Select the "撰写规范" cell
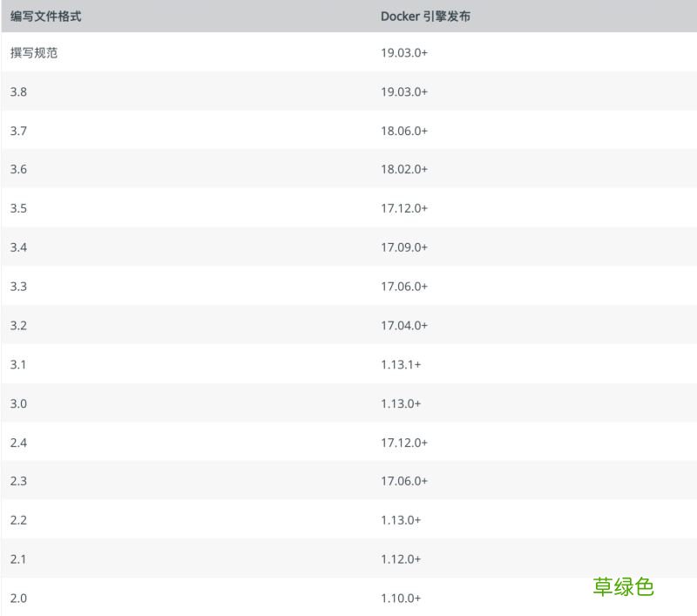697x616 pixels. 34,53
